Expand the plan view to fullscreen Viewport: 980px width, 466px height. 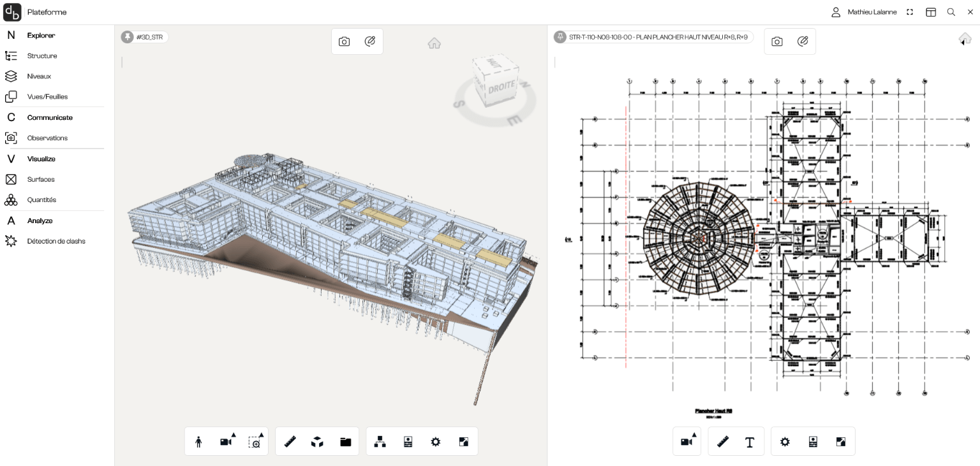tap(840, 441)
